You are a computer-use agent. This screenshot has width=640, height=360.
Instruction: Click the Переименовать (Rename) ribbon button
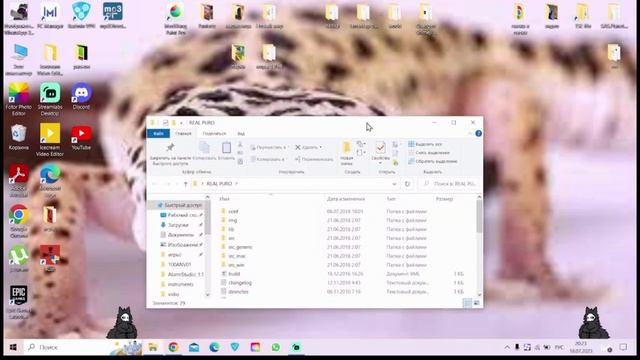pos(314,159)
